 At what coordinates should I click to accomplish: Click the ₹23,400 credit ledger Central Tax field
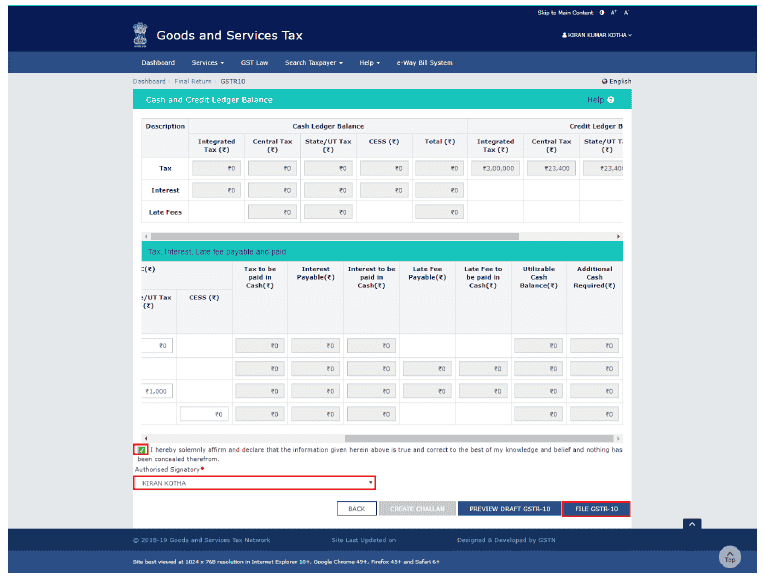(551, 168)
